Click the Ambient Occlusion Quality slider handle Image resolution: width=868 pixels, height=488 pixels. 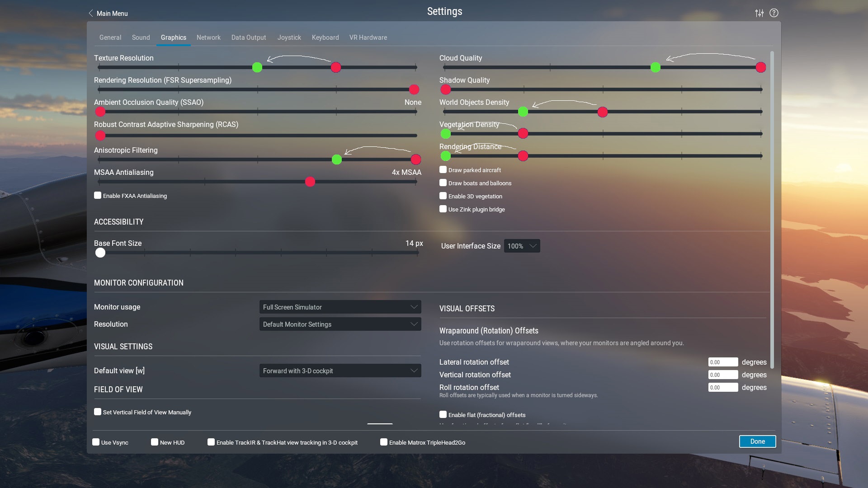tap(100, 112)
